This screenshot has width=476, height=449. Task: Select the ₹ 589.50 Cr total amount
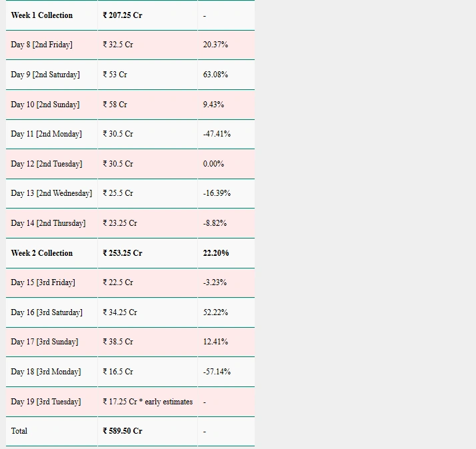[123, 431]
